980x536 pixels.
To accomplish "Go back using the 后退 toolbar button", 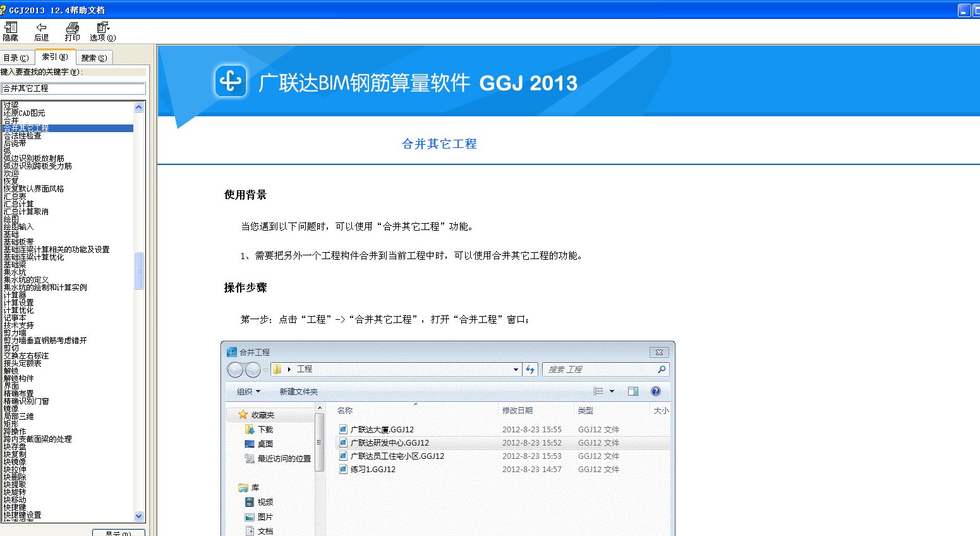I will [41, 32].
